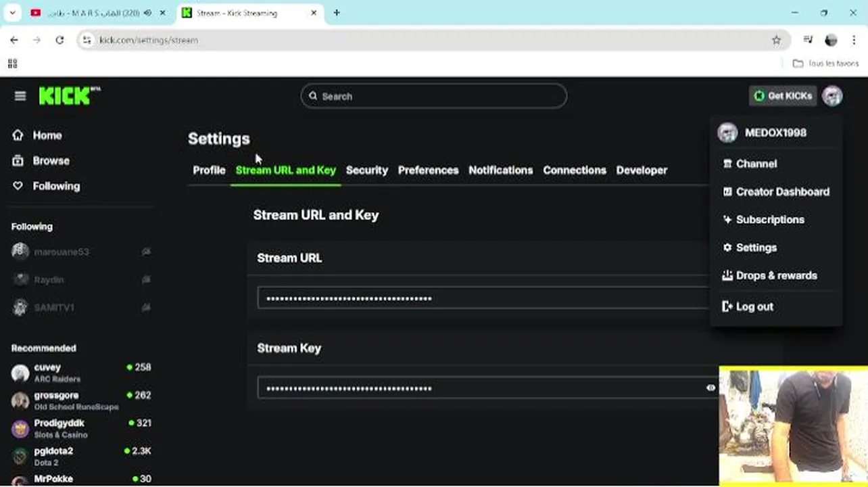Click the Settings gear menu icon
Image resolution: width=868 pixels, height=487 pixels.
727,248
